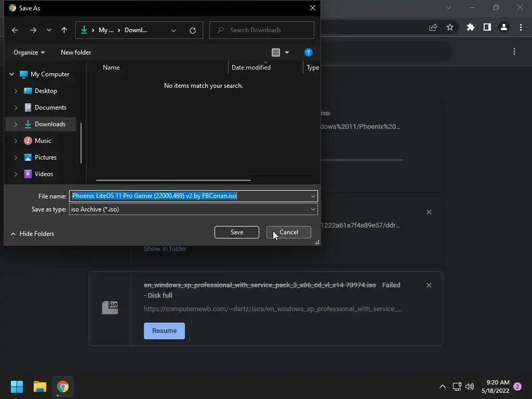The height and width of the screenshot is (399, 532).
Task: Show hidden system tray icons
Action: 443,387
